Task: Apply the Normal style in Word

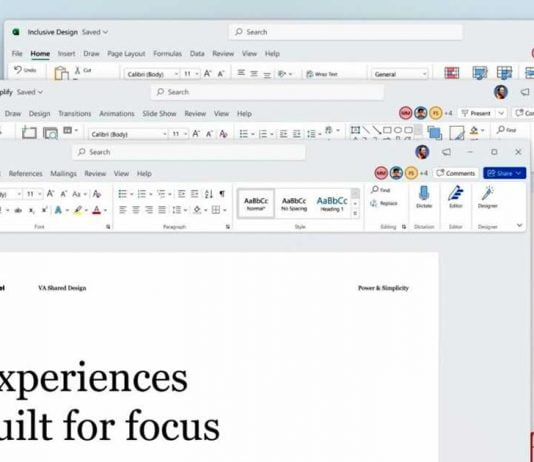Action: 256,204
